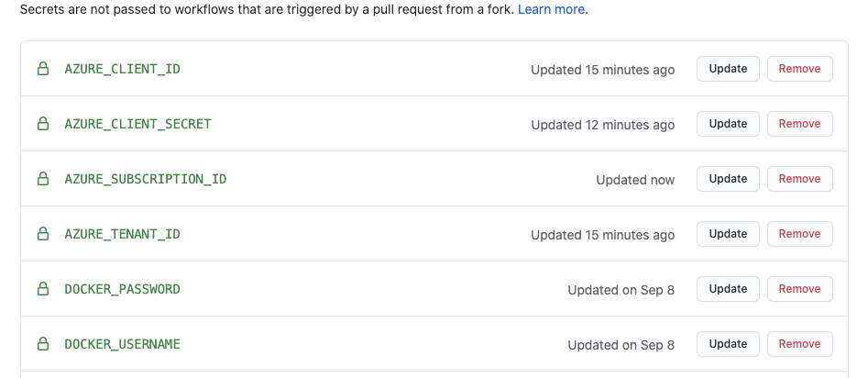This screenshot has height=378, width=868.
Task: Open the Learn more link
Action: (551, 10)
